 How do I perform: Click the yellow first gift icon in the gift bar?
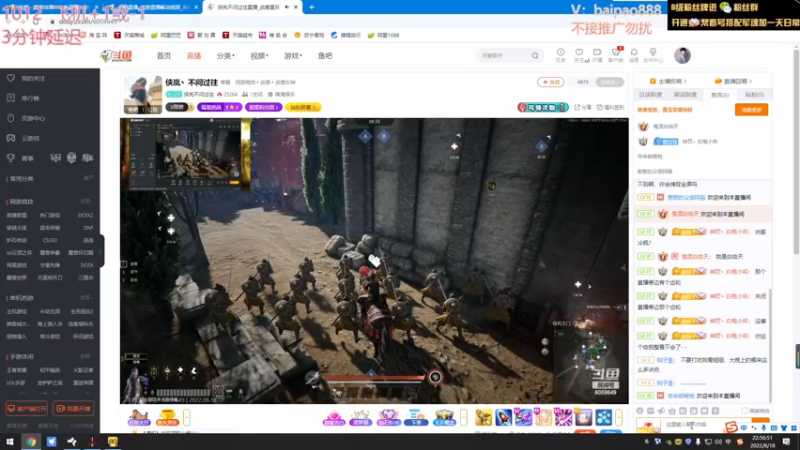[483, 417]
